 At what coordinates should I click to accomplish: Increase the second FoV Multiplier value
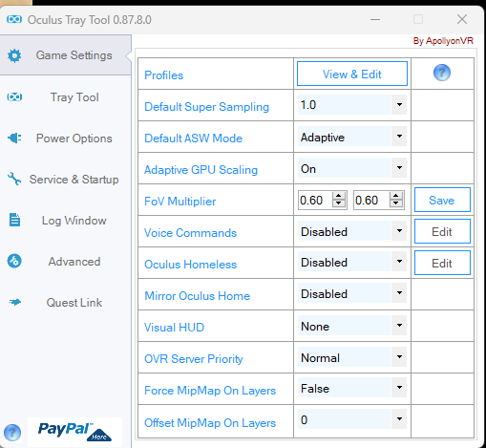click(396, 196)
